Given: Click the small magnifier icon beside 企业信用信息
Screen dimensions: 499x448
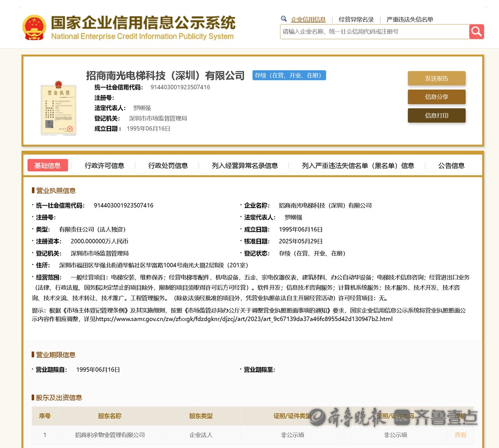Looking at the screenshot, I should pyautogui.click(x=284, y=19).
